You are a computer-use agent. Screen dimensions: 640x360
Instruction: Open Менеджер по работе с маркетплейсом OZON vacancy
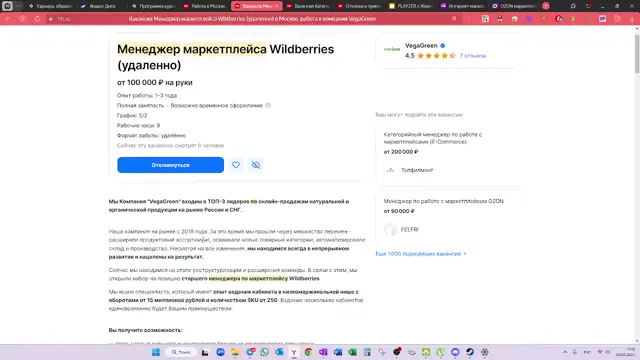click(443, 201)
